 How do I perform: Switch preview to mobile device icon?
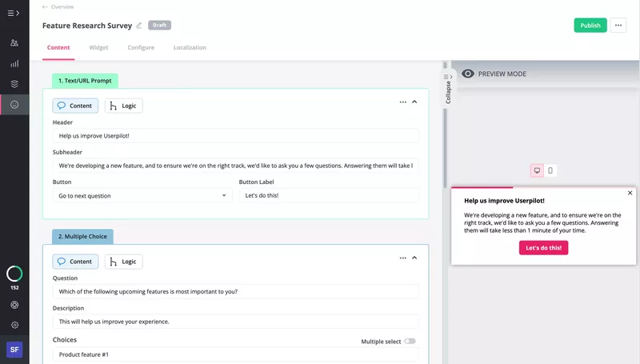(550, 170)
